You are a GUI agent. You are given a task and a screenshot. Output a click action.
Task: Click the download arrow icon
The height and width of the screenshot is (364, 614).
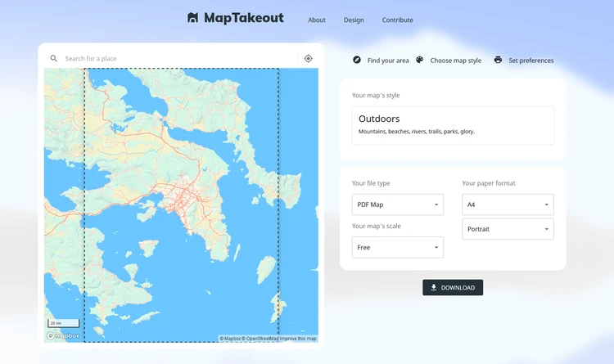[x=433, y=287]
